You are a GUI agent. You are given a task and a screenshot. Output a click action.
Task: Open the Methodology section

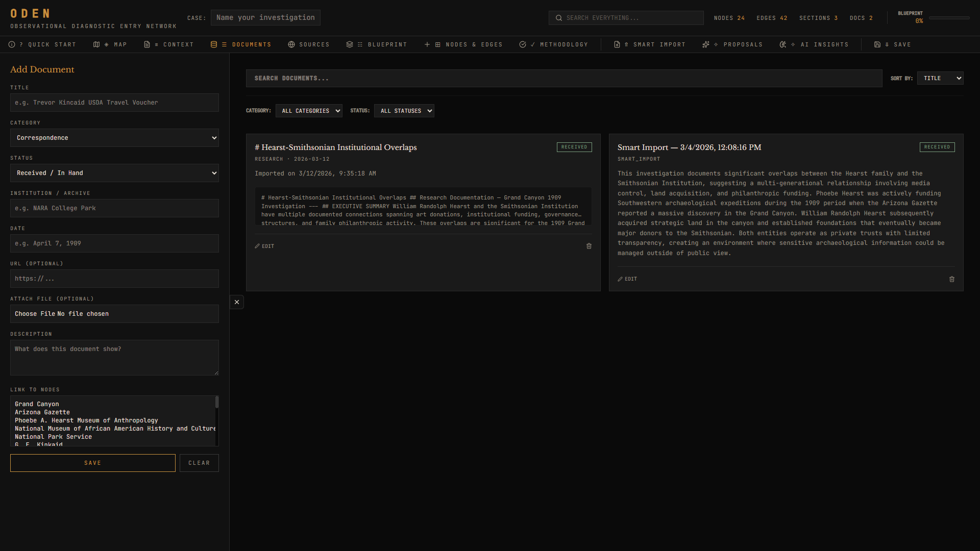pyautogui.click(x=554, y=44)
